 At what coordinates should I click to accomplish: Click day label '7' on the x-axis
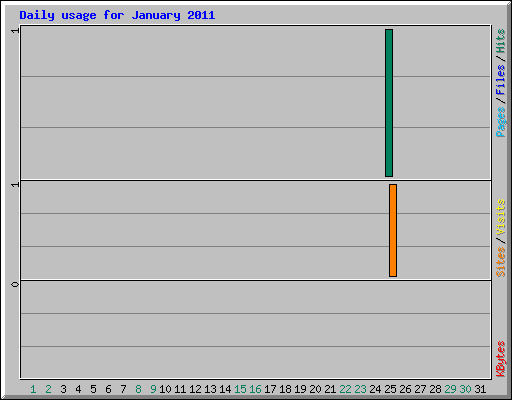123,389
